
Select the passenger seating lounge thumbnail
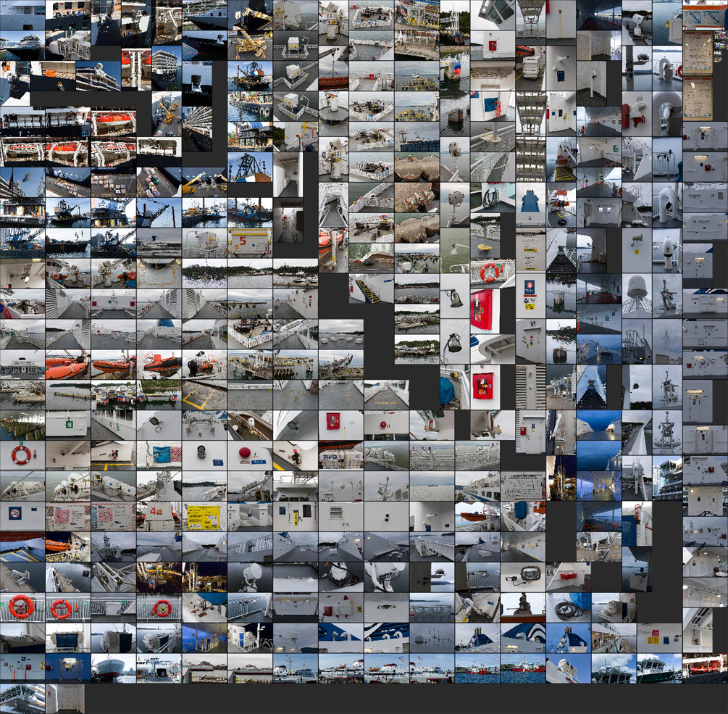(22, 425)
